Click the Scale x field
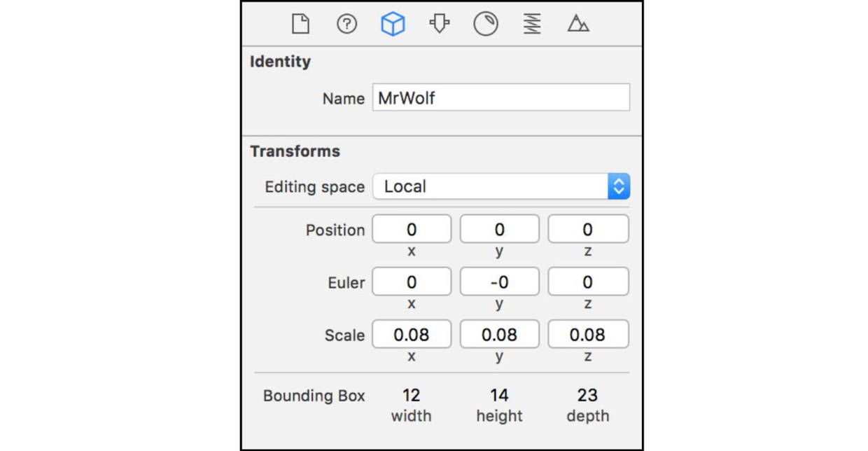Viewport: 868px width, 451px height. coord(412,335)
